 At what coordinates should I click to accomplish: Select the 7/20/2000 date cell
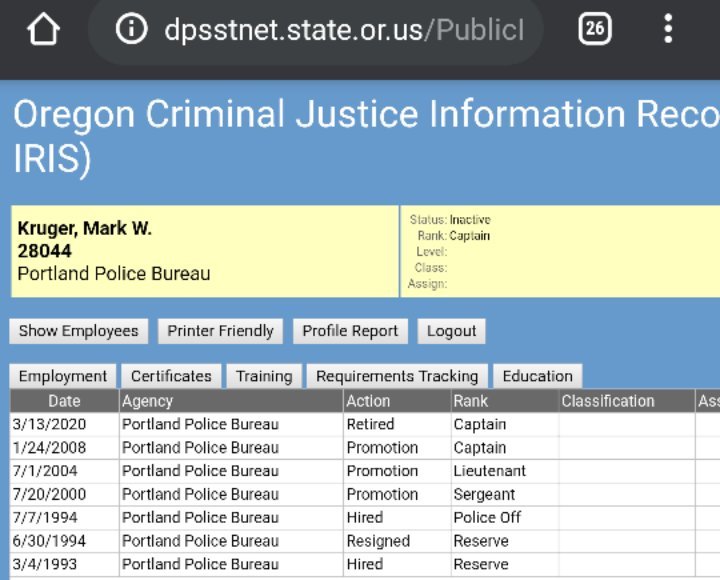coord(64,495)
